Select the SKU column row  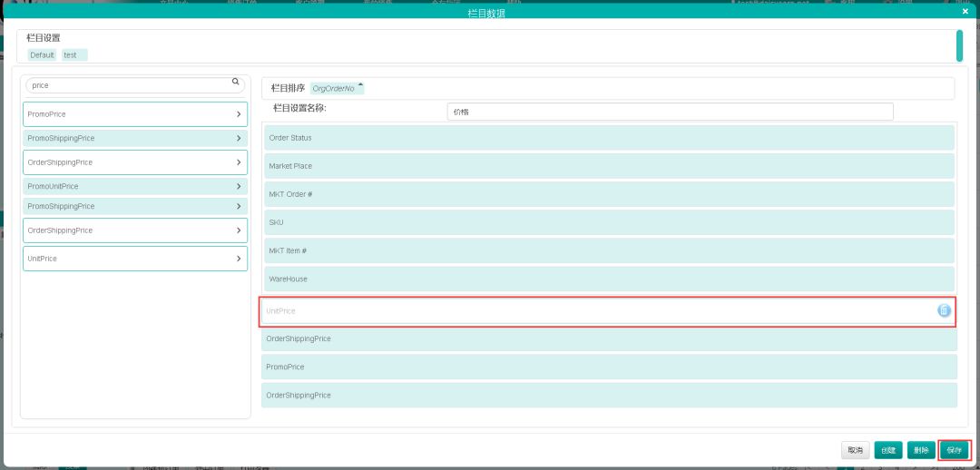pyautogui.click(x=609, y=222)
